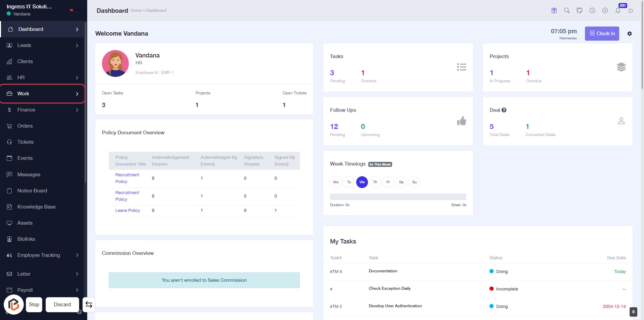This screenshot has width=644, height=320.
Task: Open the sticky notes icon
Action: pyautogui.click(x=580, y=10)
